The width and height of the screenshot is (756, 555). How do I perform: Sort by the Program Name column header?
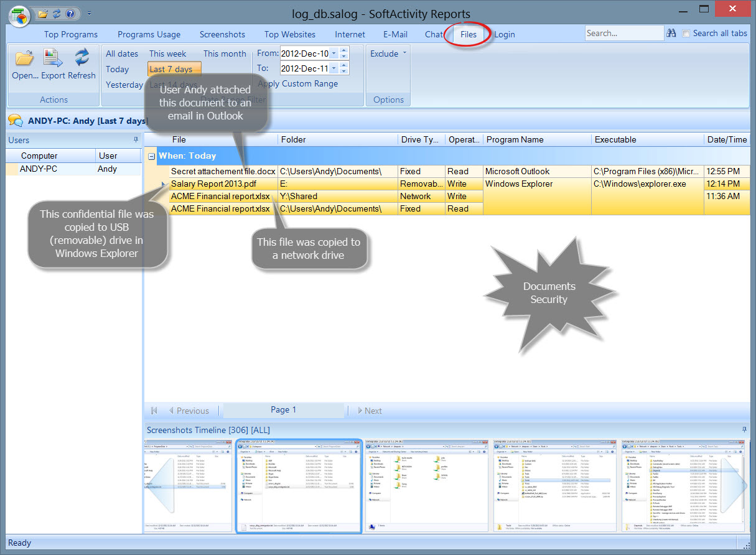point(537,139)
